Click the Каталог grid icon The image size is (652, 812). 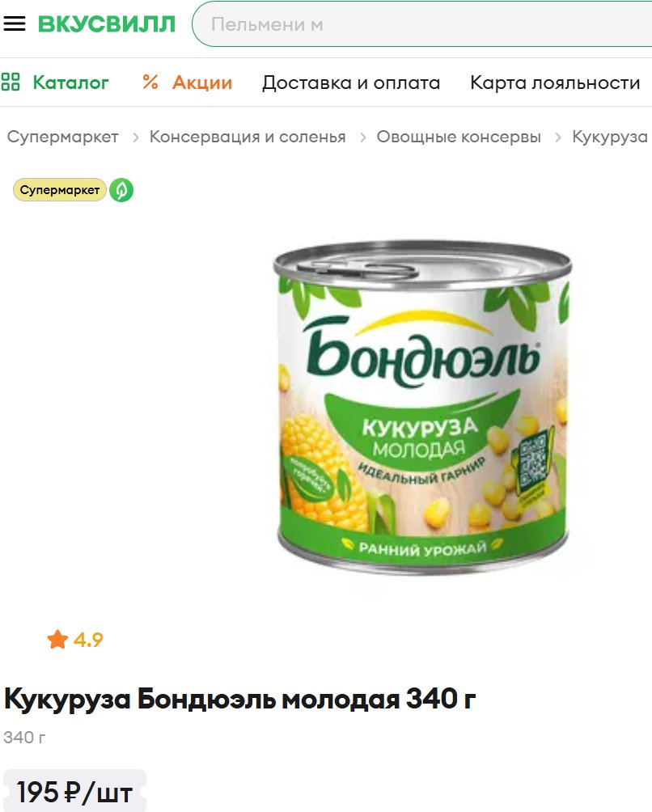pos(11,82)
